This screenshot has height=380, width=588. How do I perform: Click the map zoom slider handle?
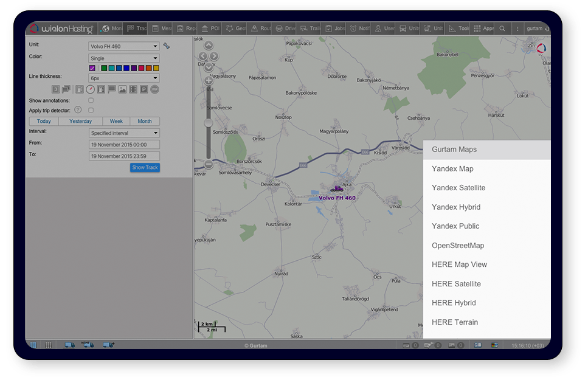(x=209, y=123)
